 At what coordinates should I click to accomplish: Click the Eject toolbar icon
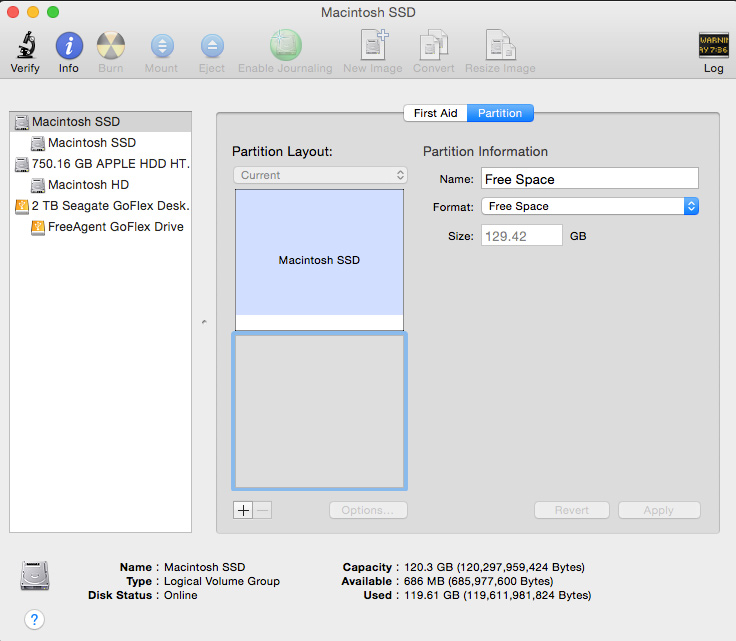pyautogui.click(x=212, y=46)
